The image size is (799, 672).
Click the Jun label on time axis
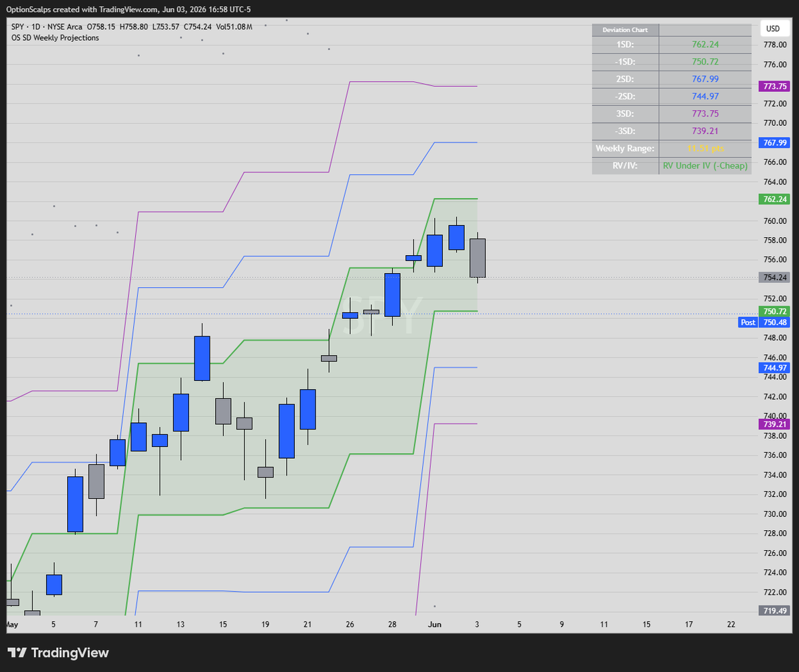pyautogui.click(x=435, y=624)
